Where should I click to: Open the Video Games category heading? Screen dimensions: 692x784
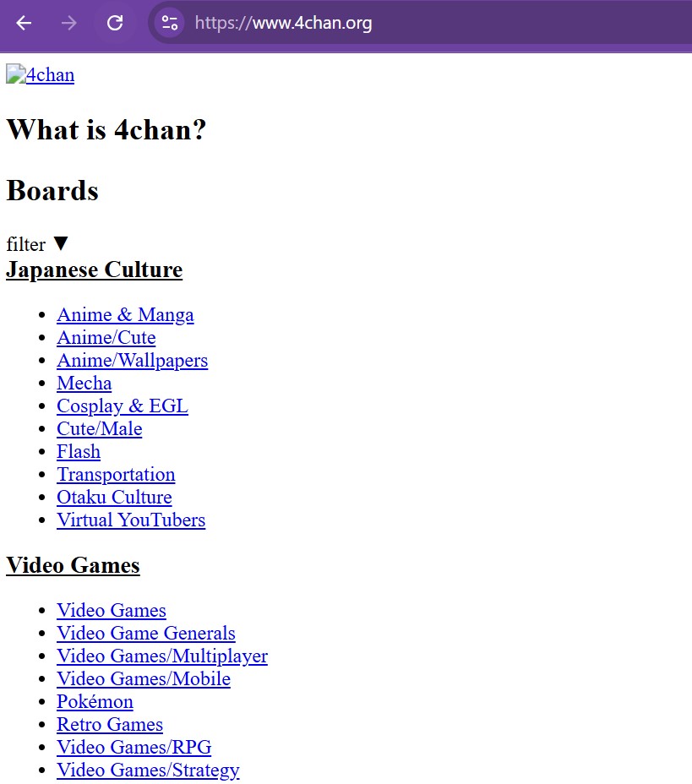73,566
